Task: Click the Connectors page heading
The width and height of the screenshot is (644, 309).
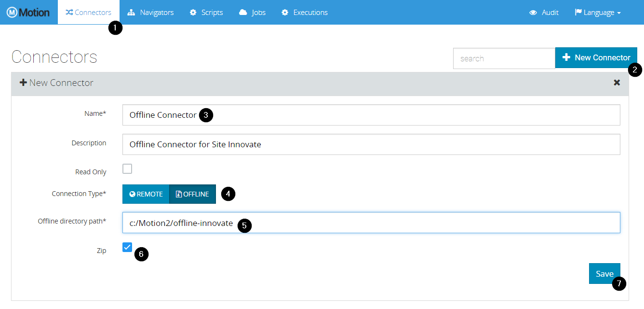Action: coord(54,57)
